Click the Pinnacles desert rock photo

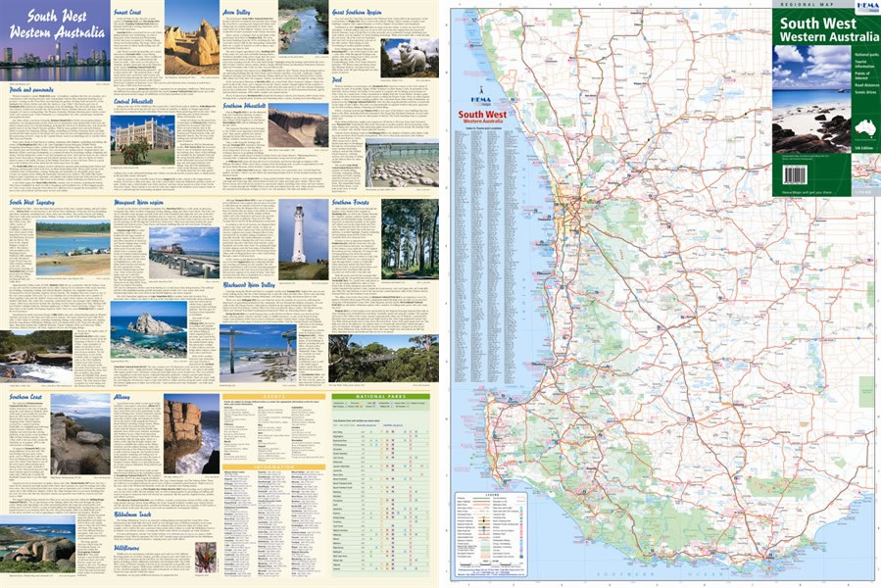[x=192, y=38]
